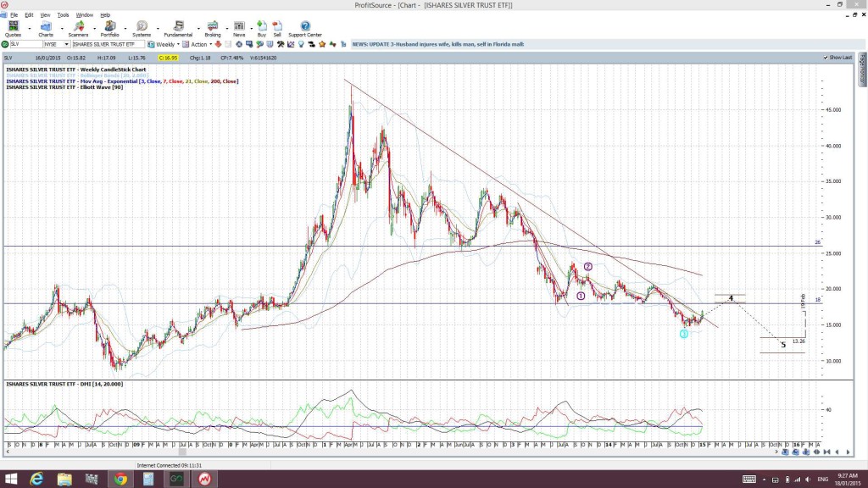
Task: Expand the Broking dropdown arrow
Action: pyautogui.click(x=227, y=28)
